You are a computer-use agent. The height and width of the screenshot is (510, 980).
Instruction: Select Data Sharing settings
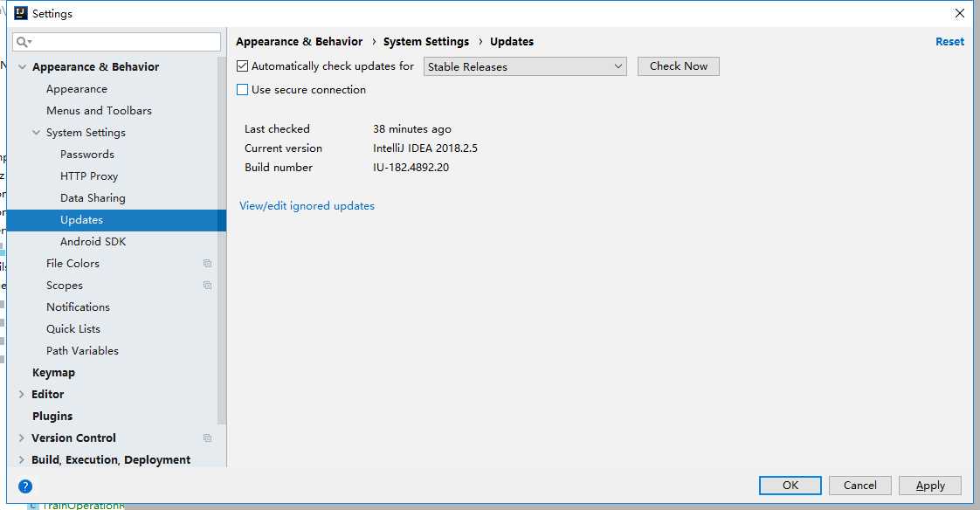click(93, 198)
